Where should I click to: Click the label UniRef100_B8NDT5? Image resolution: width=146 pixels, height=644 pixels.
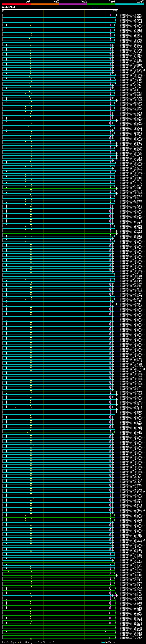(x=131, y=618)
